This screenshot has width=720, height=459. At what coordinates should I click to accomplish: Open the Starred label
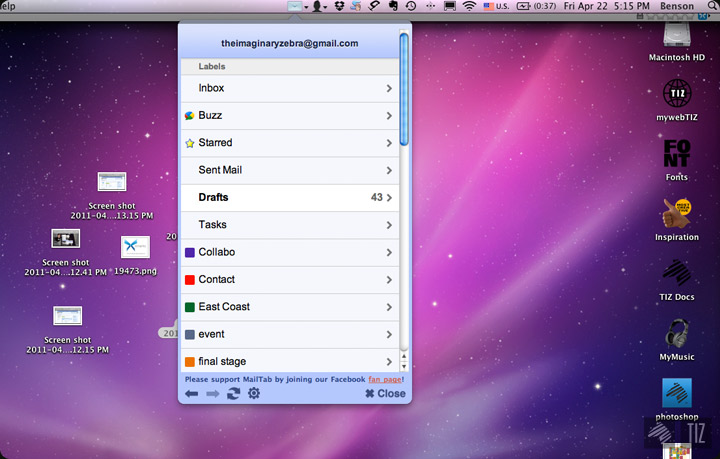215,143
